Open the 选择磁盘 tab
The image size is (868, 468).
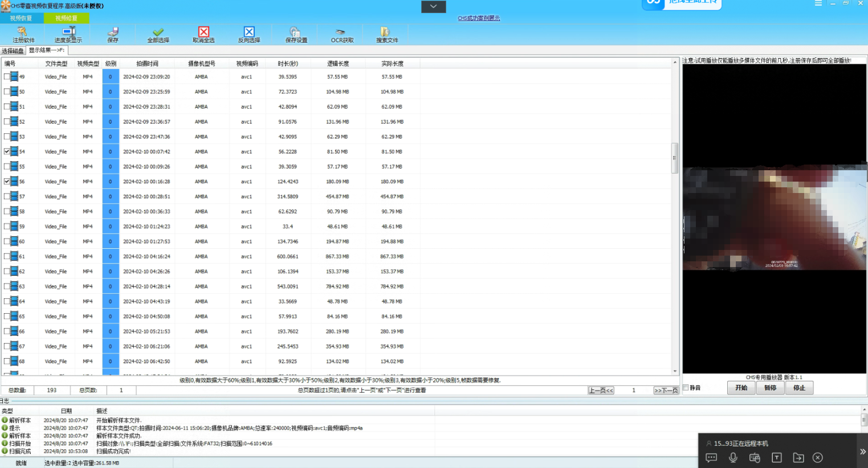coord(13,51)
